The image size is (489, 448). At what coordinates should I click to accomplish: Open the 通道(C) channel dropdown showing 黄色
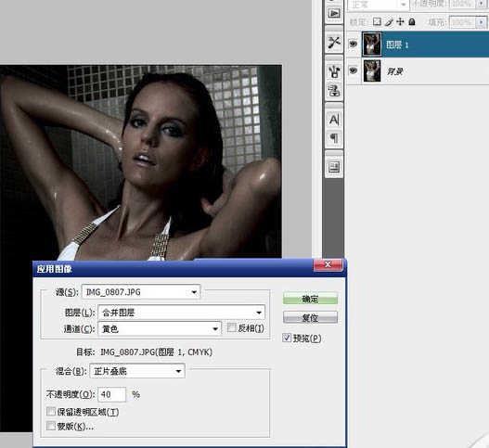click(x=160, y=329)
